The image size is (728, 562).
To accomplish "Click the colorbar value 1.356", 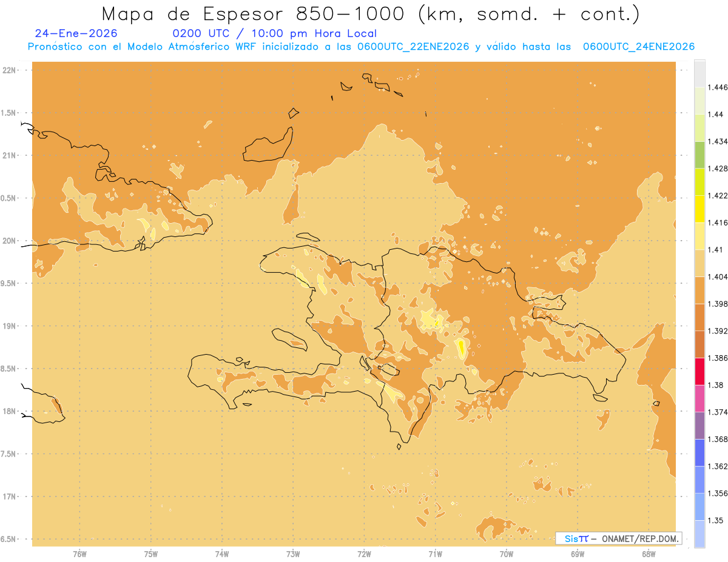I will (x=718, y=493).
